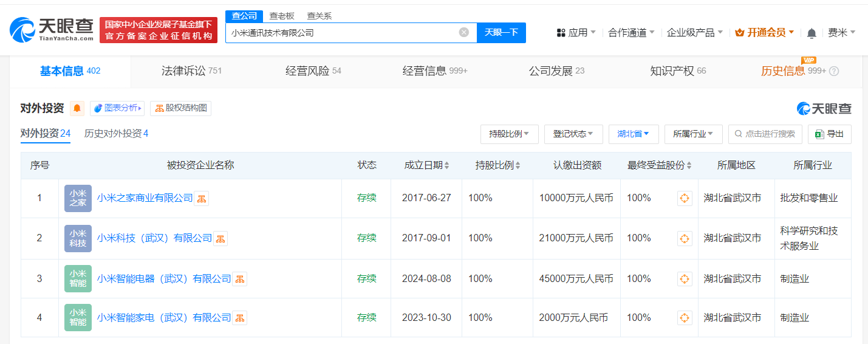This screenshot has width=868, height=344.
Task: Expand the 持股比例 filter dropdown
Action: point(509,134)
